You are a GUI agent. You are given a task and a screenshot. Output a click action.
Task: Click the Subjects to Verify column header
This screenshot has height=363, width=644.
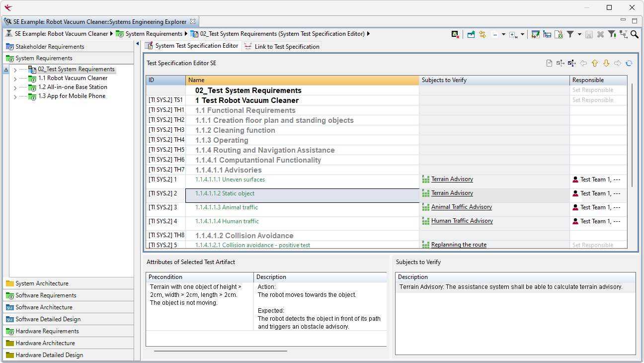(x=494, y=80)
